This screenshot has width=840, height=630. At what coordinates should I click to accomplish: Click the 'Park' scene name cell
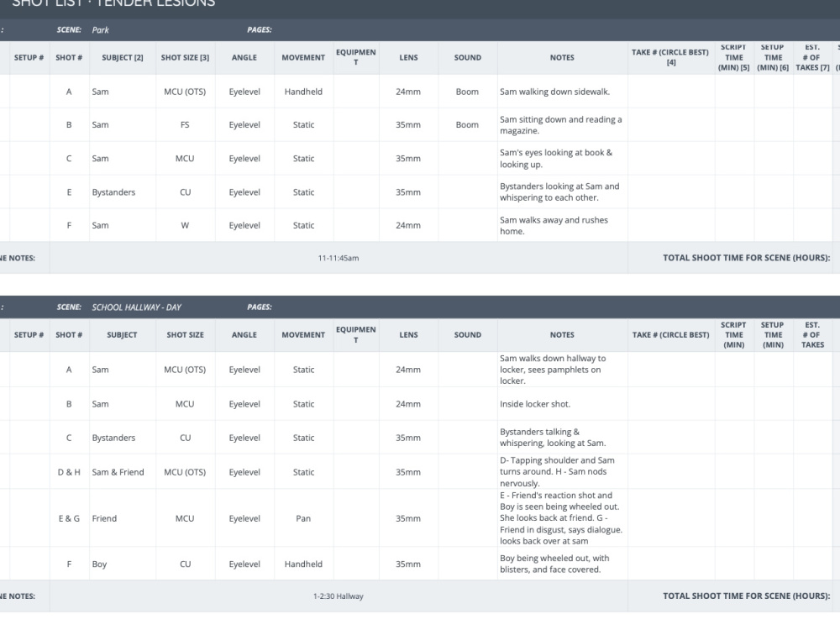coord(100,30)
